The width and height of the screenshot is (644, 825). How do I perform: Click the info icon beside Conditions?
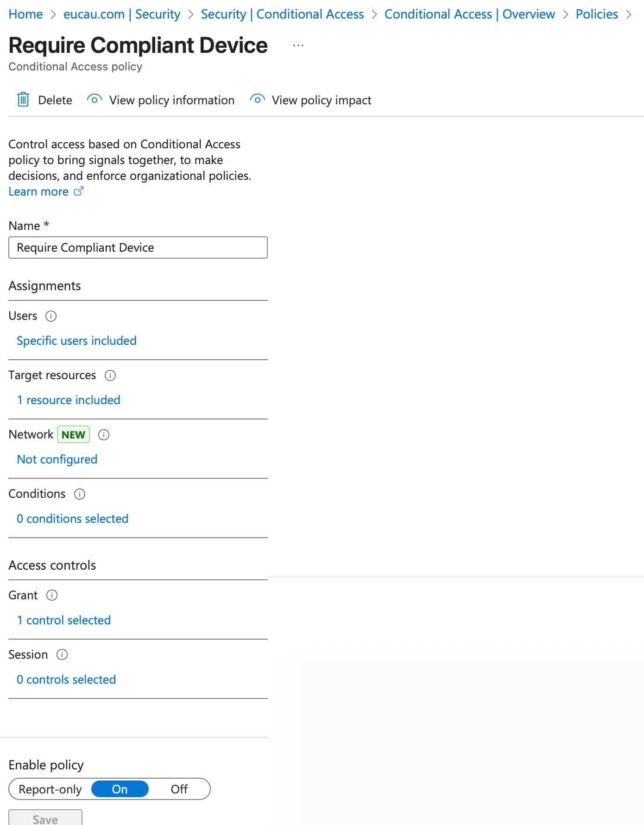click(x=80, y=494)
